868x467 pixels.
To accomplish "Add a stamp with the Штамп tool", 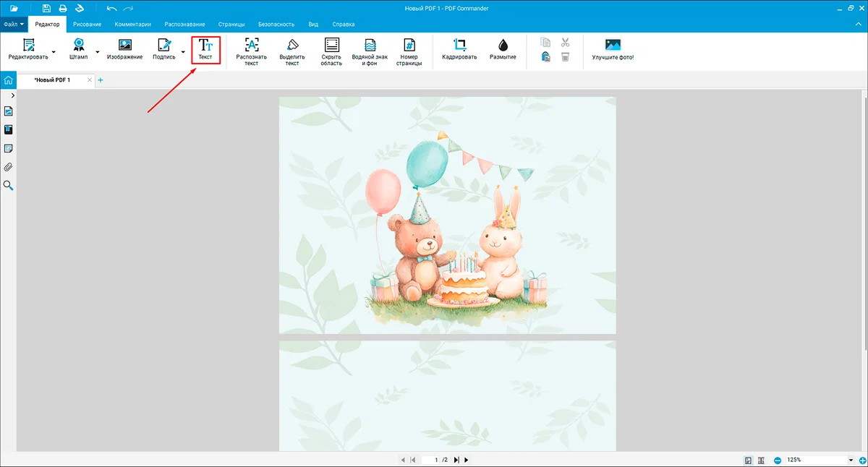I will pyautogui.click(x=78, y=50).
